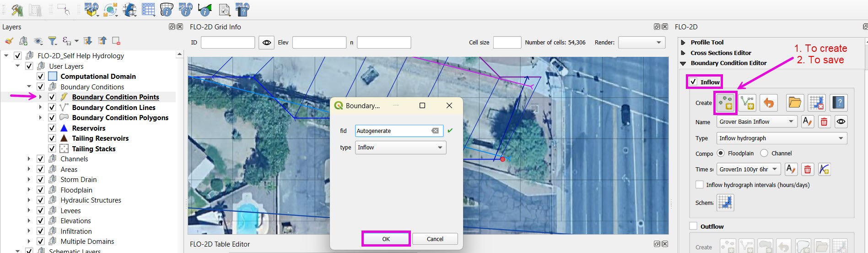Click Cancel in the Boundary dialog

[x=435, y=239]
